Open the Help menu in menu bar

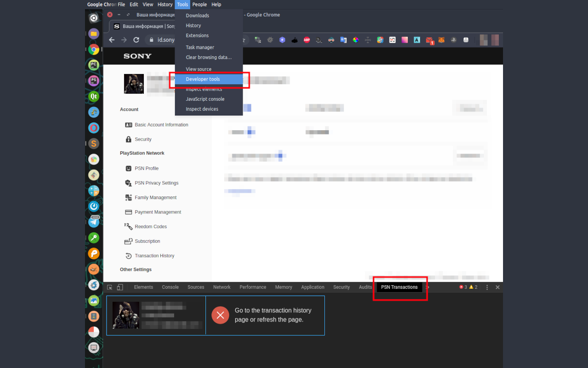[216, 5]
